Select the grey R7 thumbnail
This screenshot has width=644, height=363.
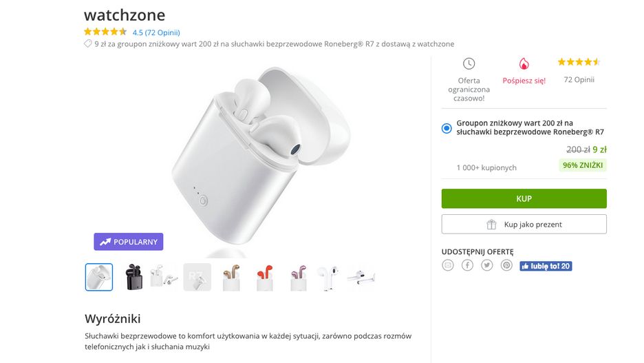(x=197, y=277)
